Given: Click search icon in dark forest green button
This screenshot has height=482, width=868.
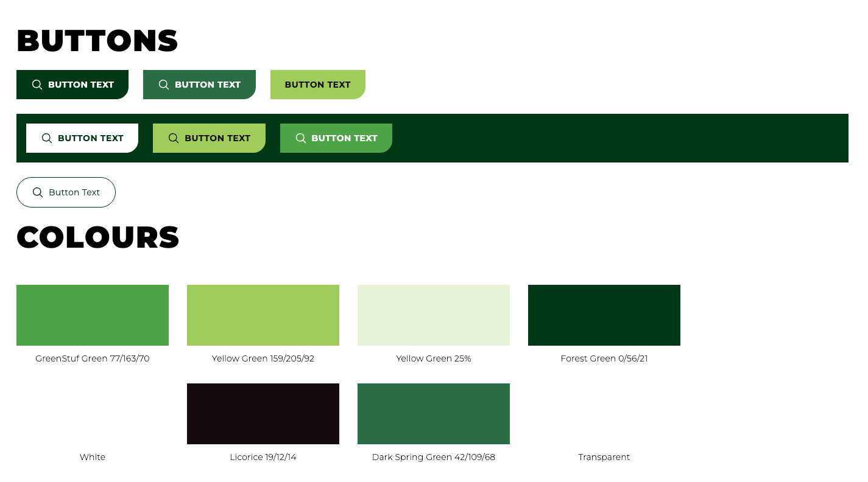Looking at the screenshot, I should pyautogui.click(x=37, y=85).
